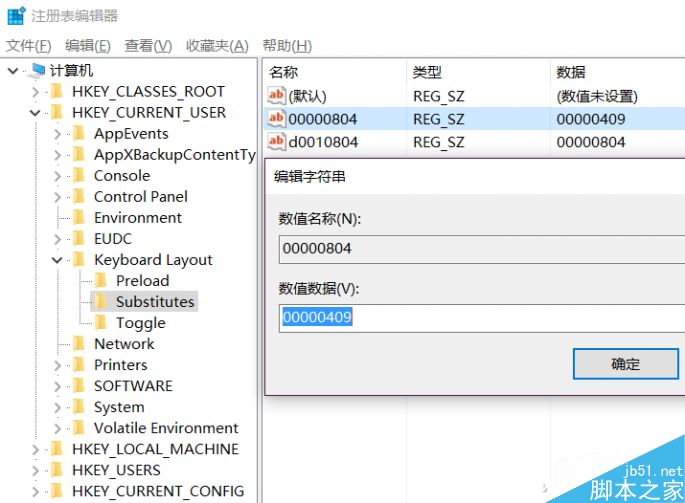Click the Environment folder icon

78,218
